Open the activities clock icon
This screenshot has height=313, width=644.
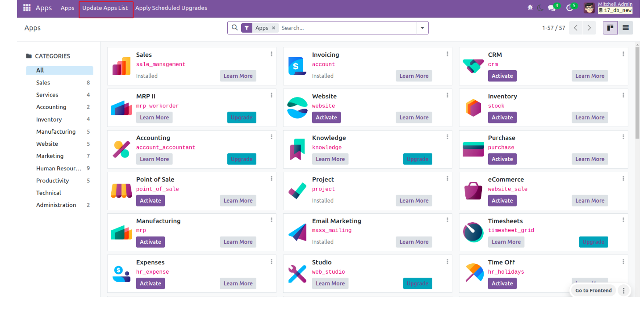click(x=569, y=8)
